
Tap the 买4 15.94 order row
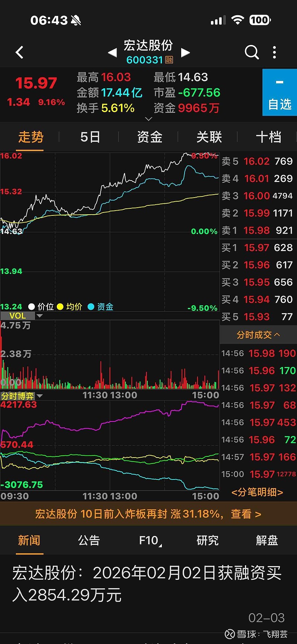pos(258,299)
